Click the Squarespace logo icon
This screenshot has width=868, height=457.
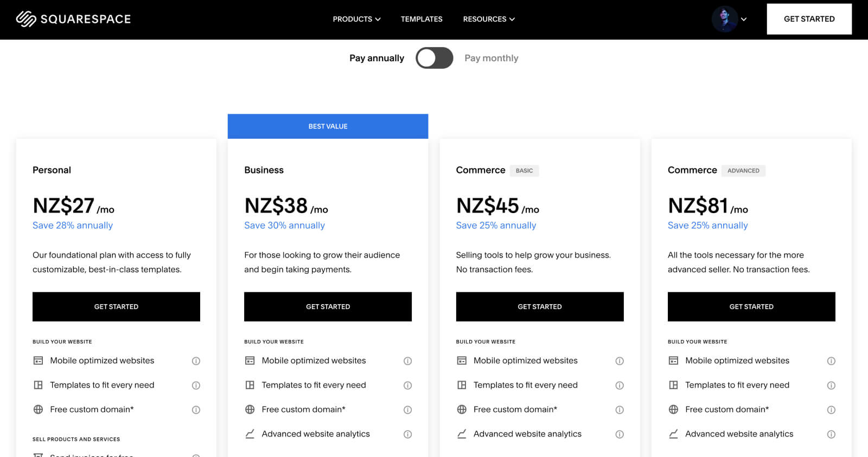pyautogui.click(x=26, y=19)
